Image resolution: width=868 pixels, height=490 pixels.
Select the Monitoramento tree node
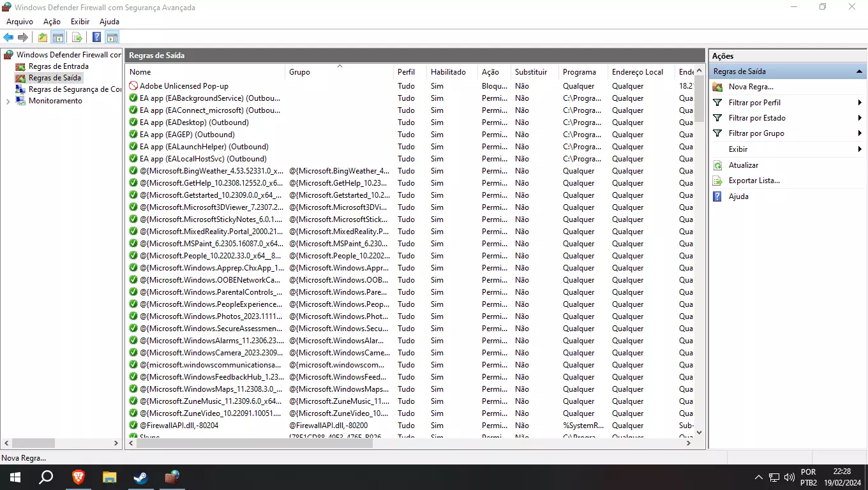point(55,101)
